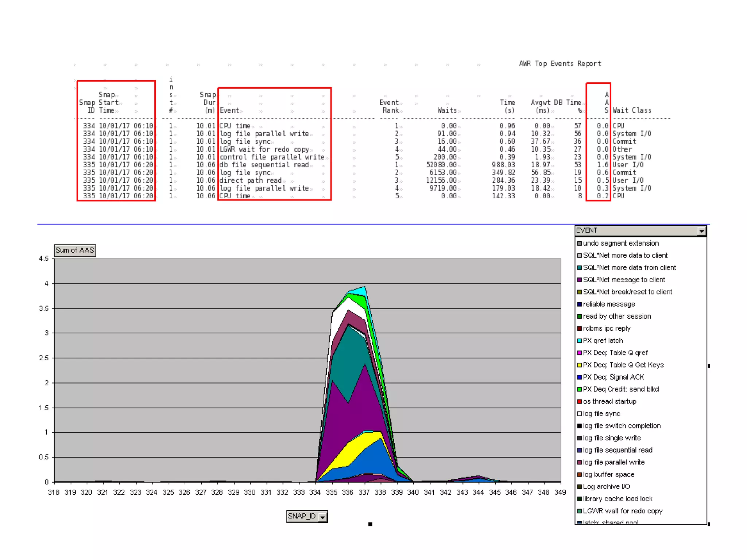The image size is (747, 560).
Task: Open the EVENT field dropdown arrow
Action: pyautogui.click(x=701, y=231)
